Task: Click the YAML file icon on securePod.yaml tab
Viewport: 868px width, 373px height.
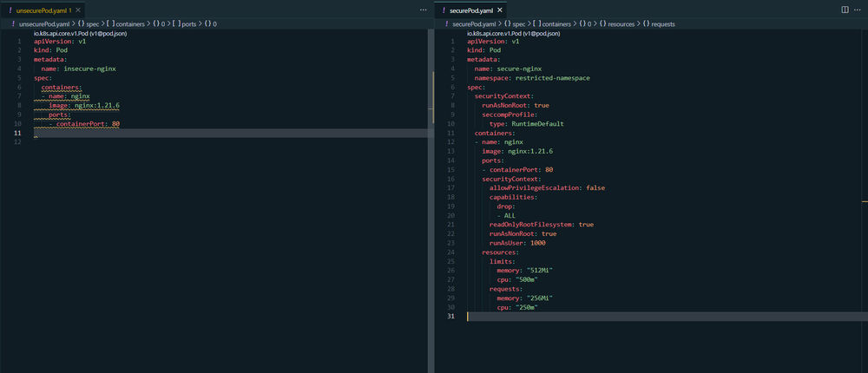Action: [444, 10]
